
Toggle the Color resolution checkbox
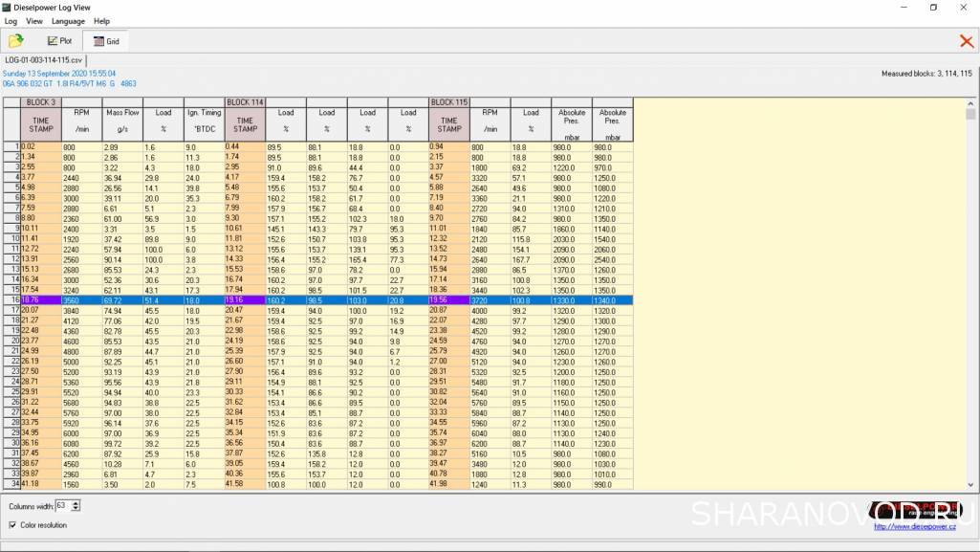click(12, 525)
